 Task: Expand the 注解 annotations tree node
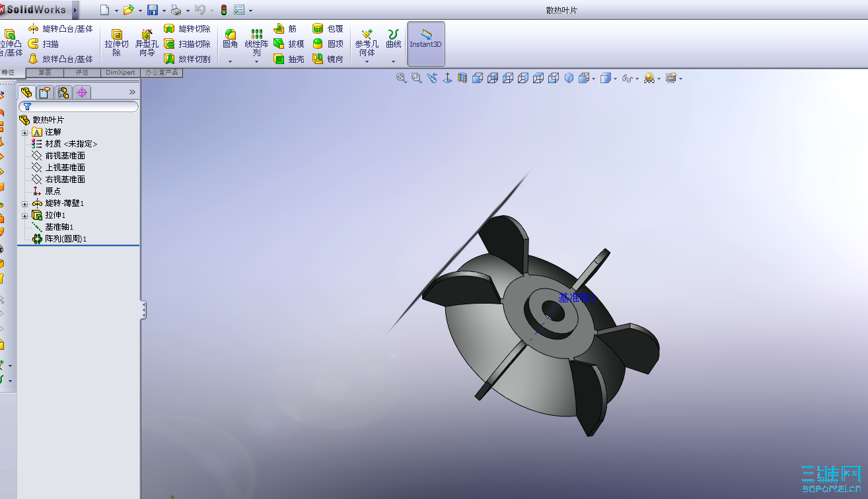25,132
